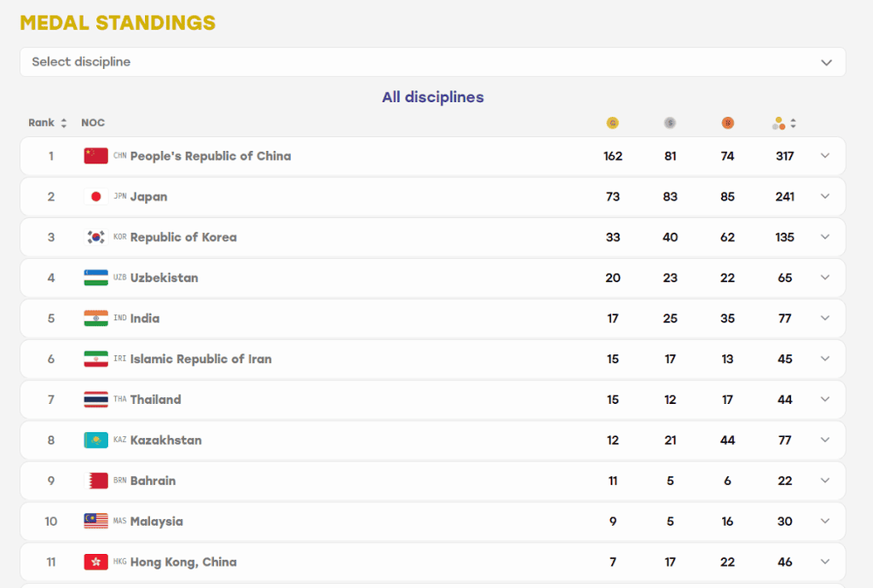Expand Hong Kong, China row chevron
The height and width of the screenshot is (588, 873).
click(825, 562)
